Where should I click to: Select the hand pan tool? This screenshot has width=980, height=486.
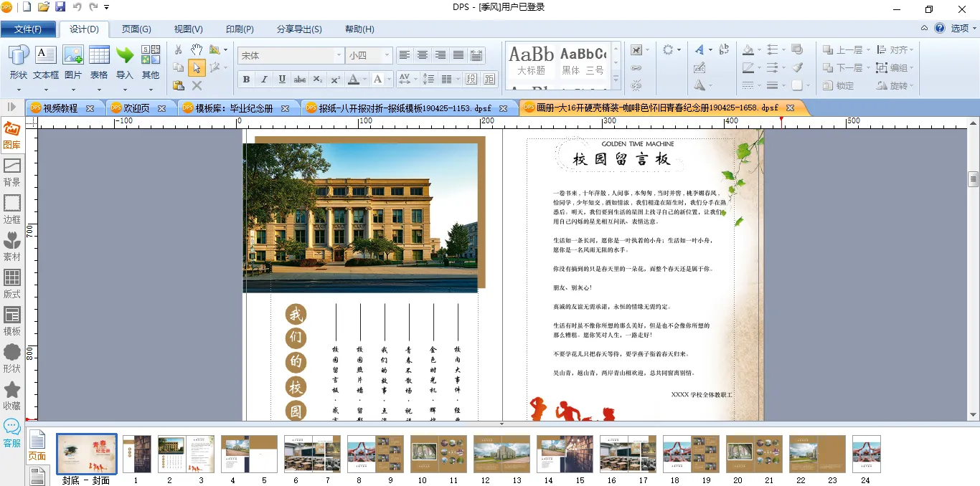coord(197,49)
